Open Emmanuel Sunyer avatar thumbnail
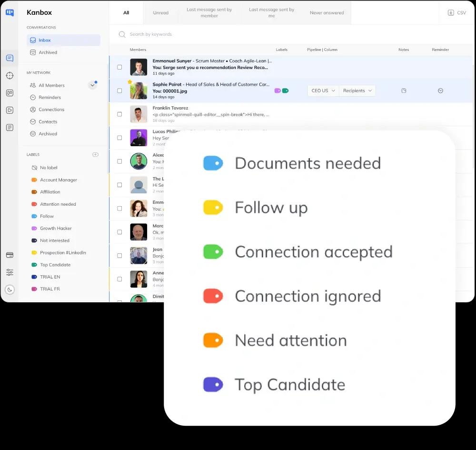Image resolution: width=476 pixels, height=450 pixels. coord(139,67)
